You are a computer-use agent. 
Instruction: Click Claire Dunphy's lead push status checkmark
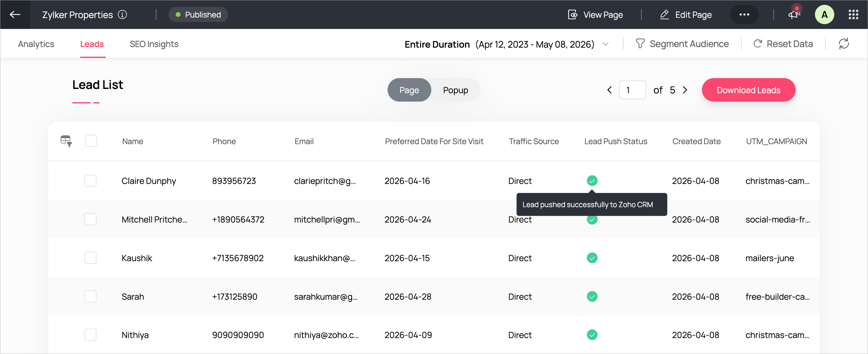tap(592, 181)
